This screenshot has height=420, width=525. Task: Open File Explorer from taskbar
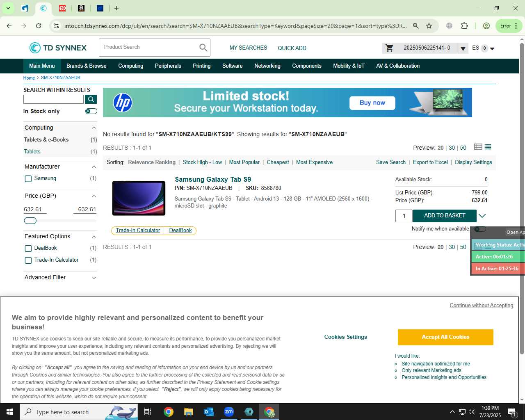(188, 412)
